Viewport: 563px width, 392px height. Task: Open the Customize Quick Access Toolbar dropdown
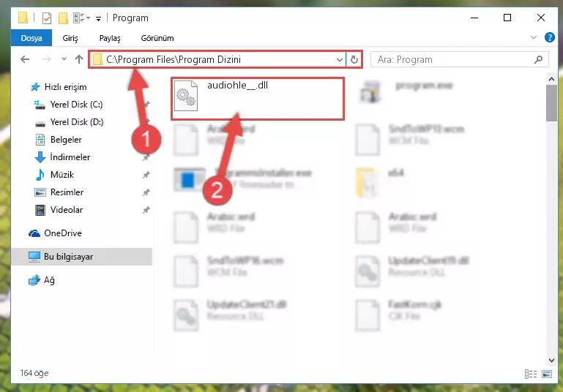coord(98,19)
